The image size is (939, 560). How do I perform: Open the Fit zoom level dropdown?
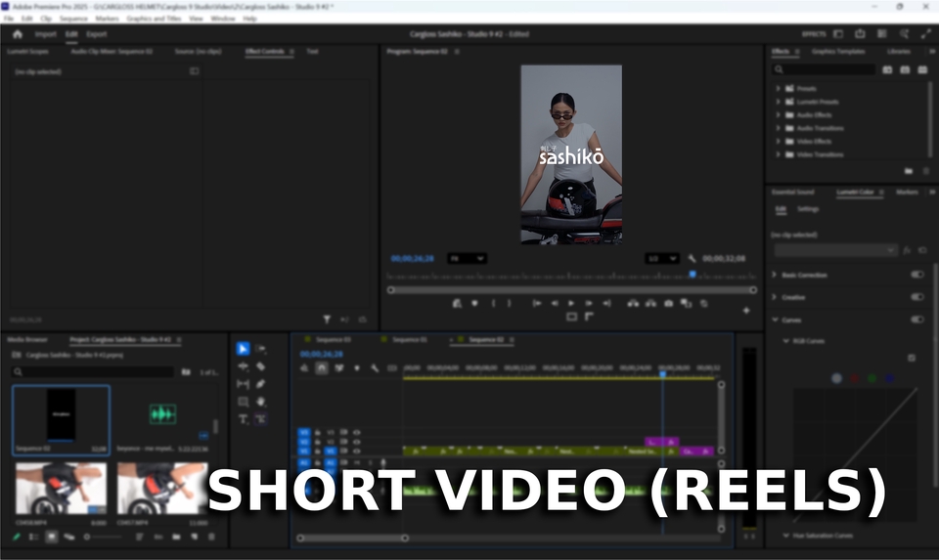tap(467, 258)
